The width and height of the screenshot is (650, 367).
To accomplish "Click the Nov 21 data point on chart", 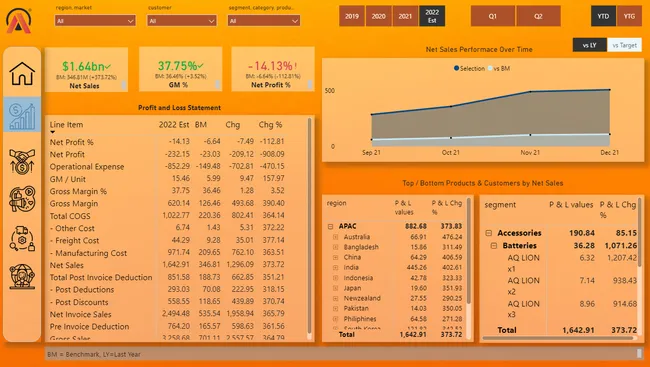I will (530, 92).
